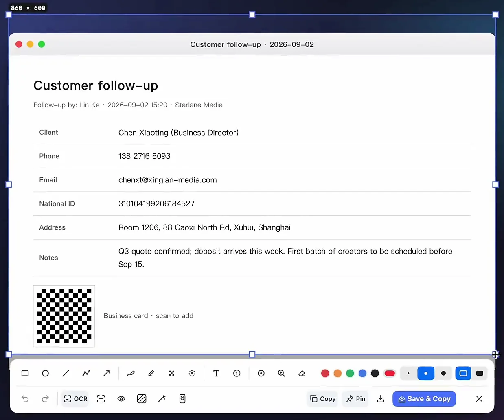This screenshot has height=420, width=504.
Task: Choose the polyline tool
Action: coord(86,373)
